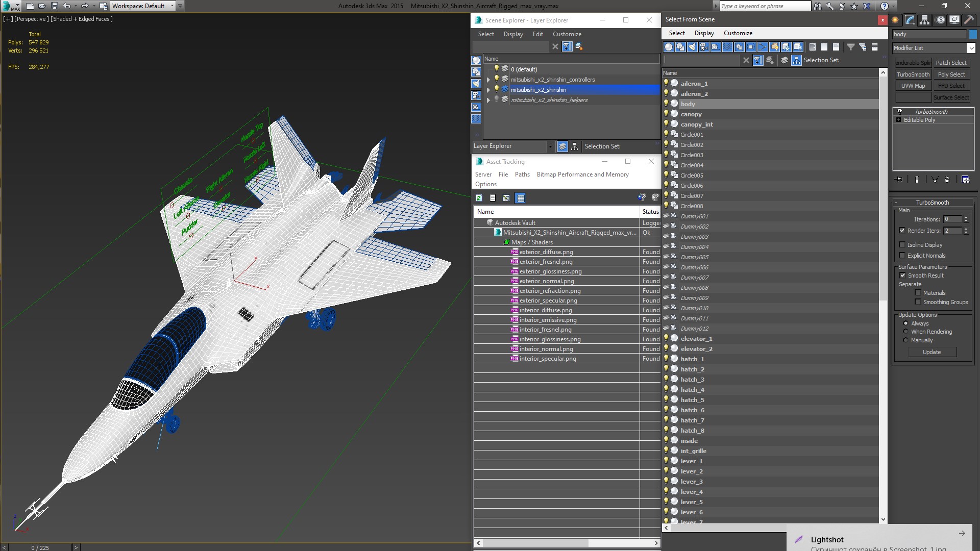Open Paths menu in Asset Tracking

pos(522,174)
